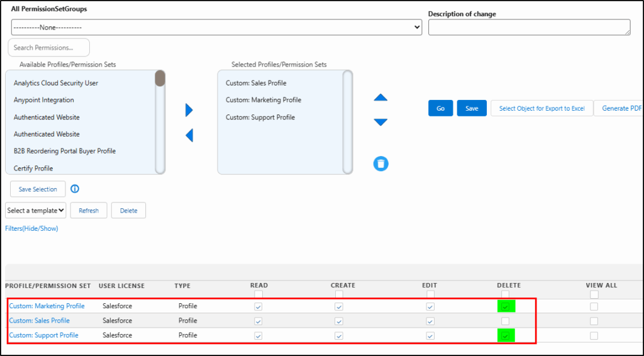Open the Custom: Support Profile link
Image resolution: width=644 pixels, height=356 pixels.
(x=43, y=335)
